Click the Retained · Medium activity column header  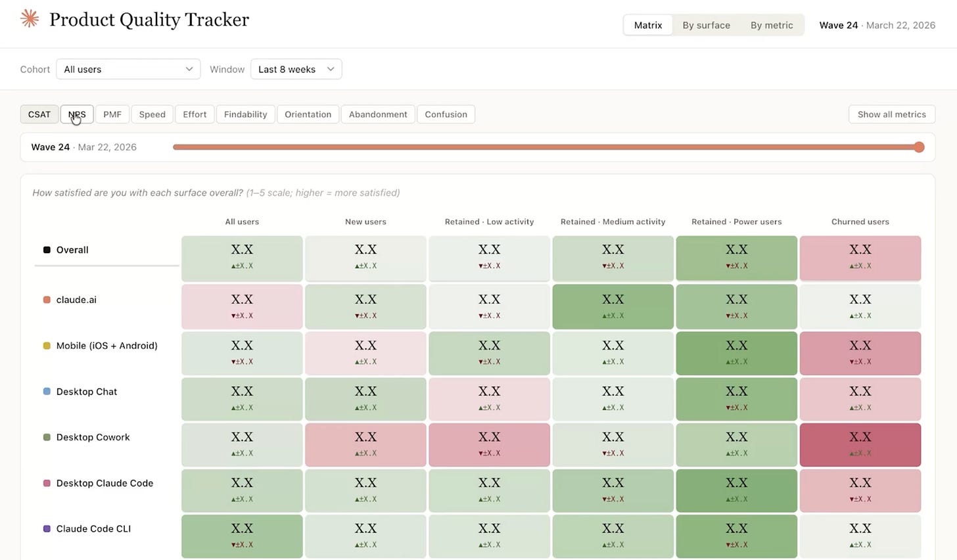tap(613, 222)
